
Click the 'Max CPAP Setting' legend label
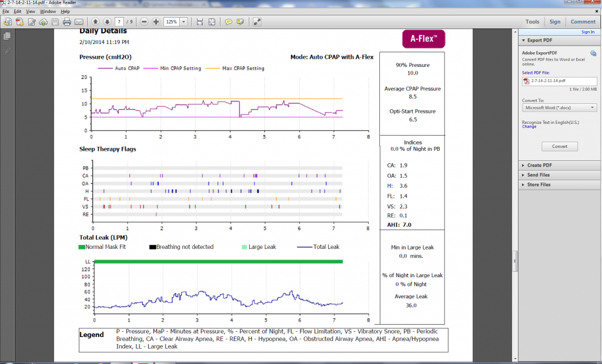pyautogui.click(x=243, y=68)
